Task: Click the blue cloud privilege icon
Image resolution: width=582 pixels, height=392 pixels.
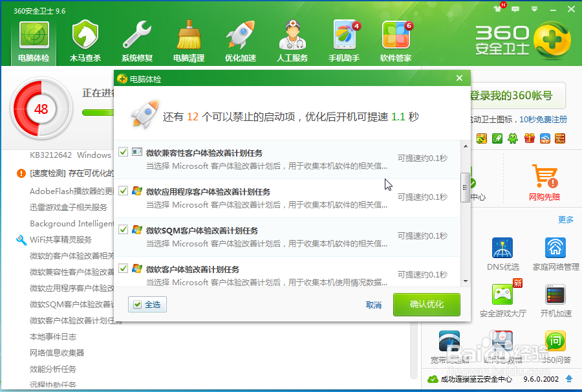Action: pos(545,138)
